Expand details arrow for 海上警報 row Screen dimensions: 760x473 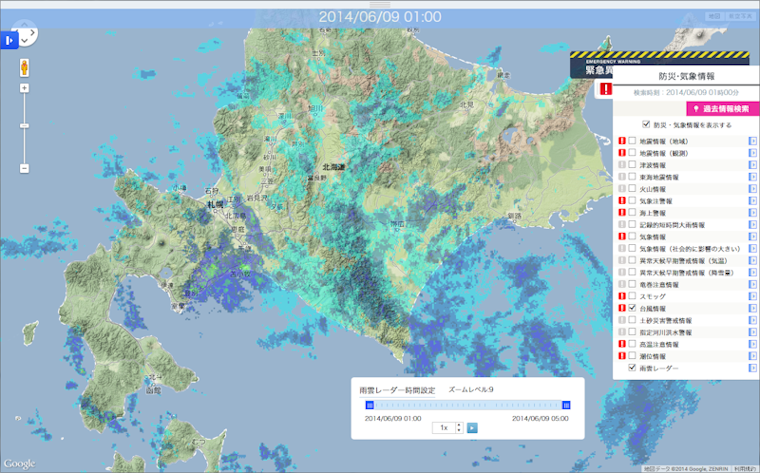752,213
